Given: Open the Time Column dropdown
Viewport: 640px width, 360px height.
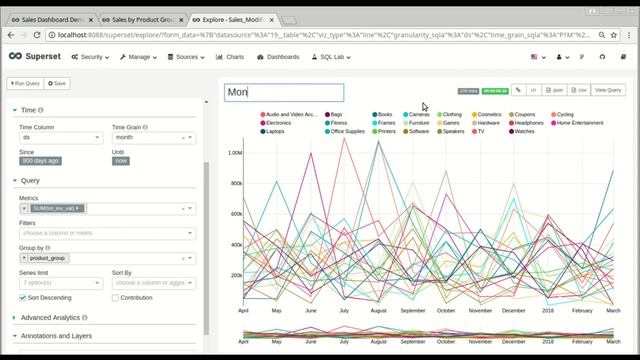Looking at the screenshot, I should [61, 138].
